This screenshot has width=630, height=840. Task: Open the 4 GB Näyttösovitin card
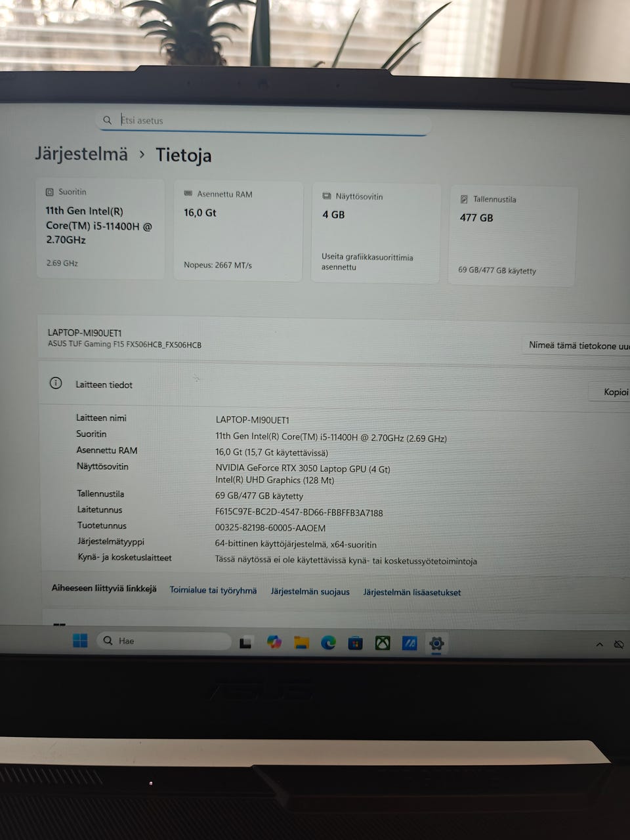click(x=375, y=234)
